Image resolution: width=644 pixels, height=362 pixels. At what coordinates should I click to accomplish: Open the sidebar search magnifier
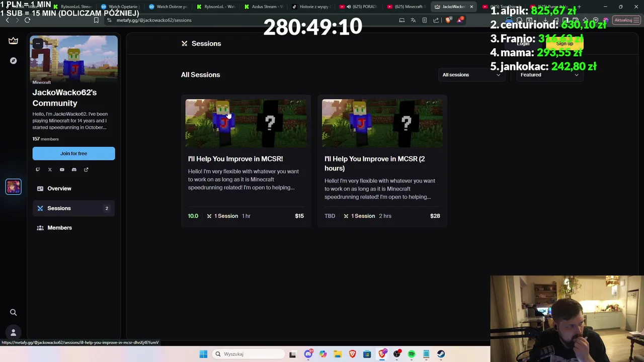(x=14, y=312)
